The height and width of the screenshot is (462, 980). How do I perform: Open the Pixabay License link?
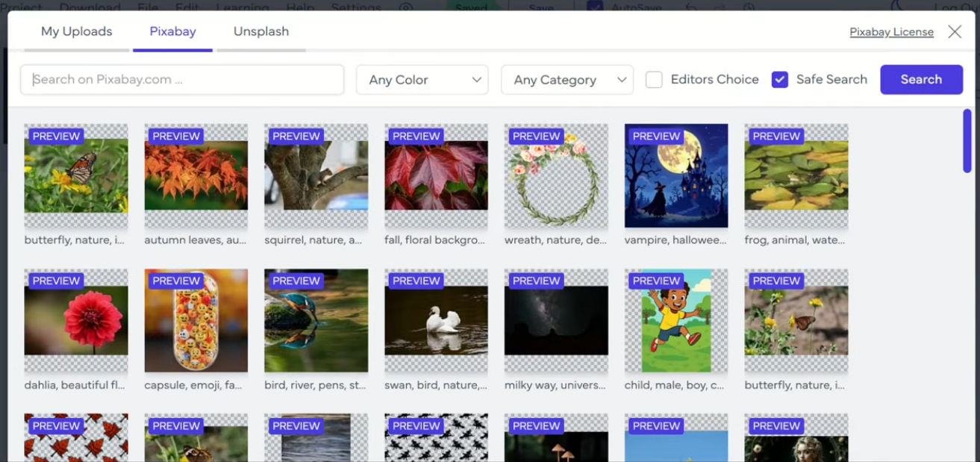[x=891, y=32]
